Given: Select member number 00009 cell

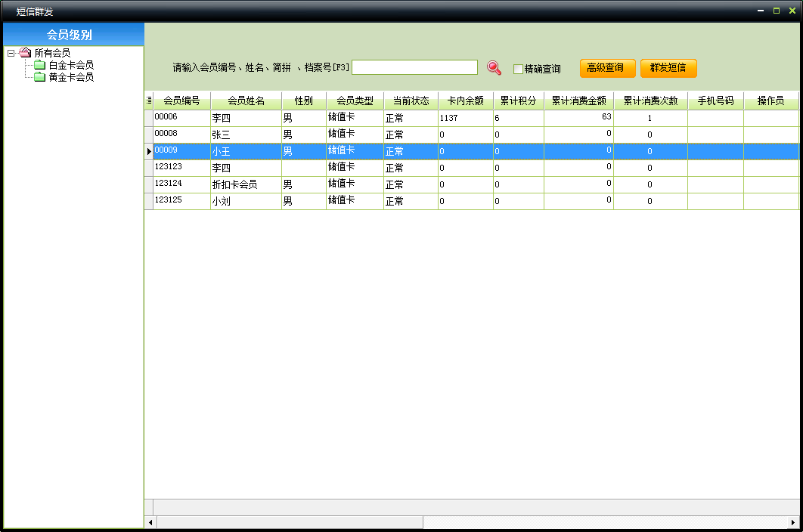Looking at the screenshot, I should click(x=181, y=151).
